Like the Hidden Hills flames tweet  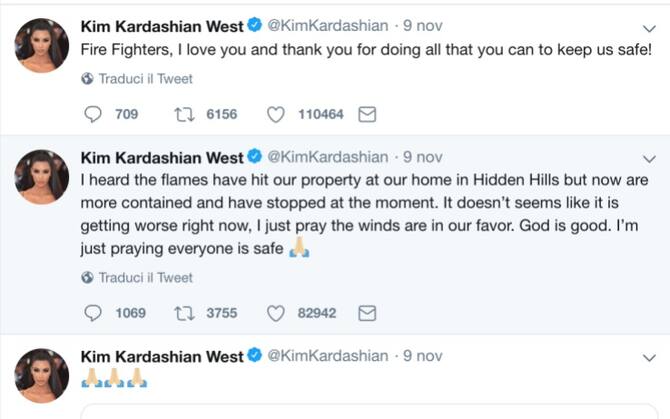[276, 313]
